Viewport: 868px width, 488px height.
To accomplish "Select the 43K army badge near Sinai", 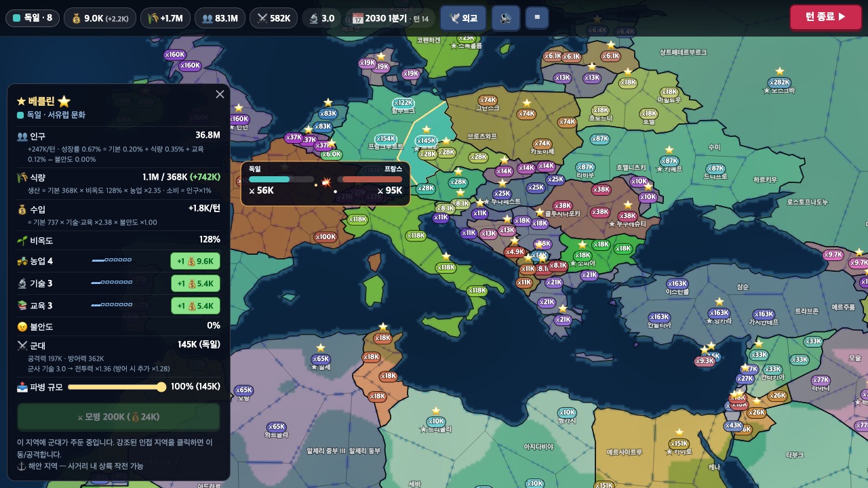I will coord(733,426).
